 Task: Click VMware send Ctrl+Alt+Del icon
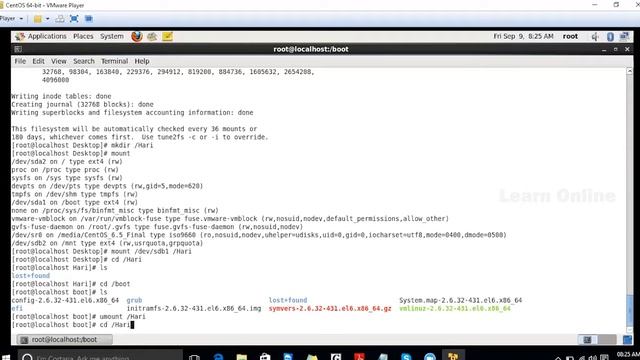(60, 19)
